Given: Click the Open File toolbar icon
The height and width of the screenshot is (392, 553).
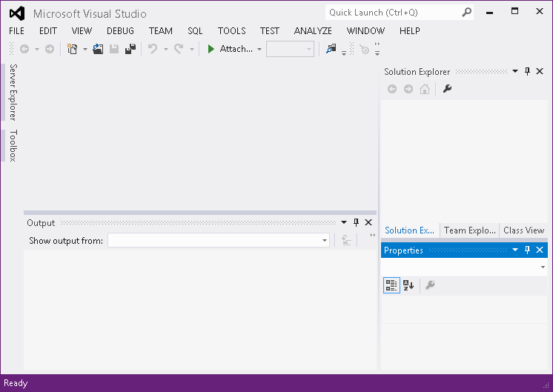Looking at the screenshot, I should click(x=98, y=49).
